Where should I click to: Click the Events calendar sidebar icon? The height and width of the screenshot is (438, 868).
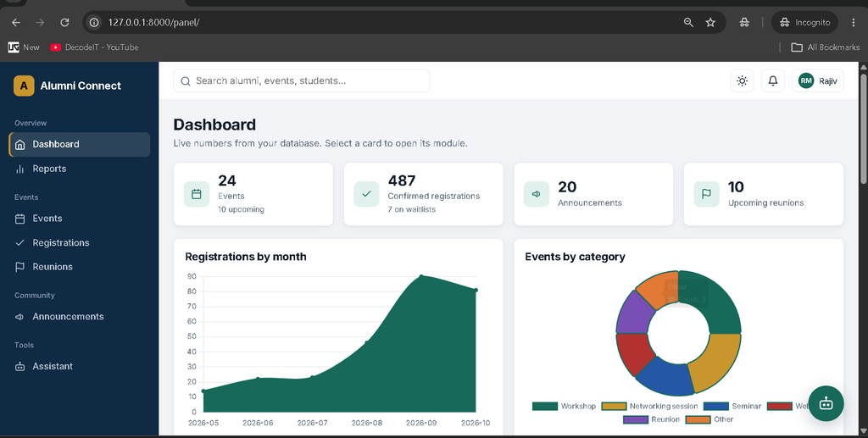click(20, 219)
